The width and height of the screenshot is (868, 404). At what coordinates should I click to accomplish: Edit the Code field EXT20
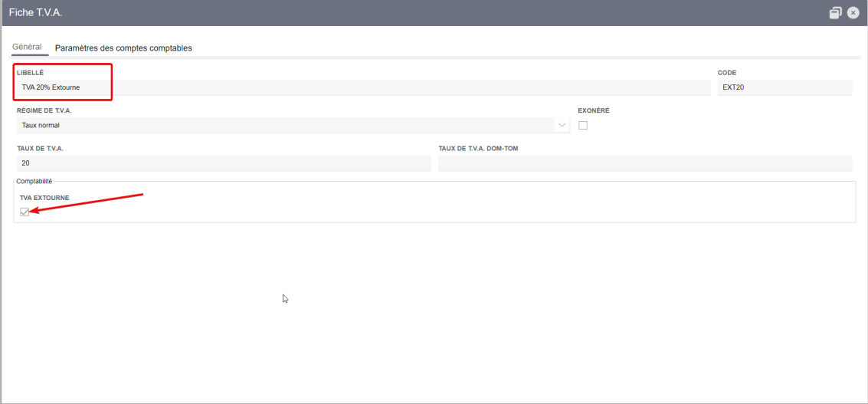coord(784,87)
